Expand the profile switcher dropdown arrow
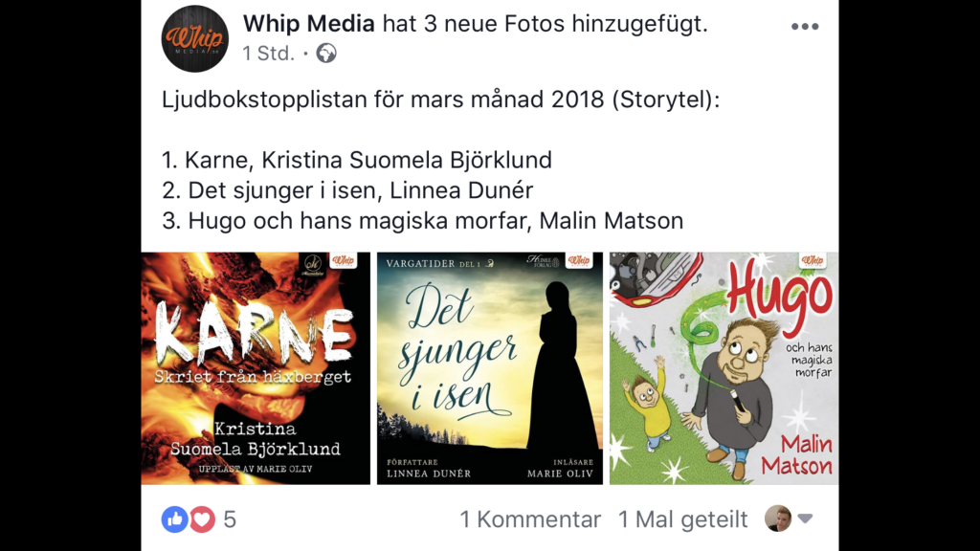The height and width of the screenshot is (551, 980). [x=805, y=518]
